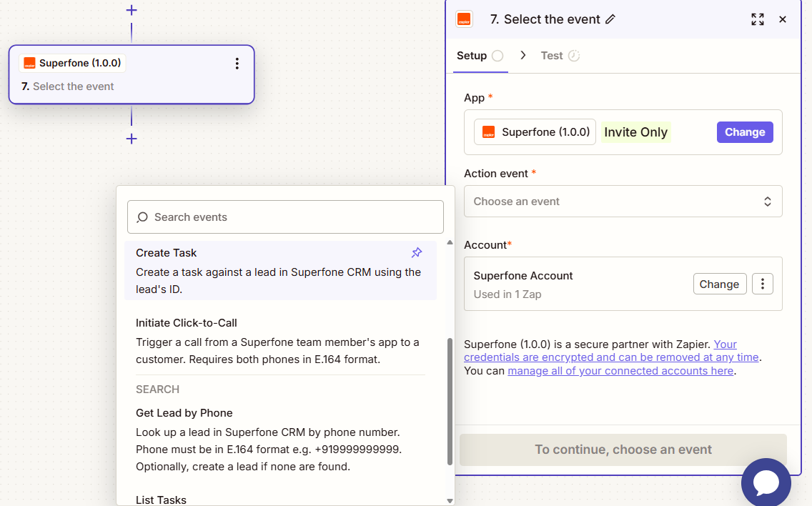Select the Get Lead by Phone event
Screen dimensions: 812x506
click(x=281, y=440)
